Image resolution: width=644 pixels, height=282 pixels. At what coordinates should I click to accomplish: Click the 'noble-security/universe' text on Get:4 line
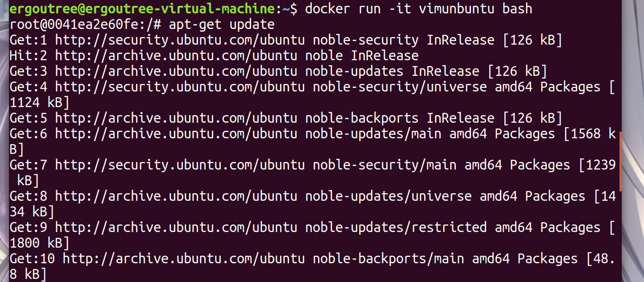point(400,87)
